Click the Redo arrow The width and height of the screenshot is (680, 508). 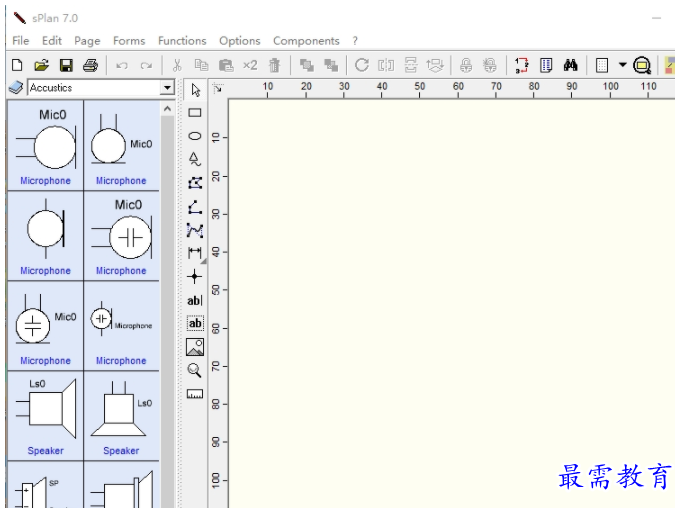click(146, 66)
